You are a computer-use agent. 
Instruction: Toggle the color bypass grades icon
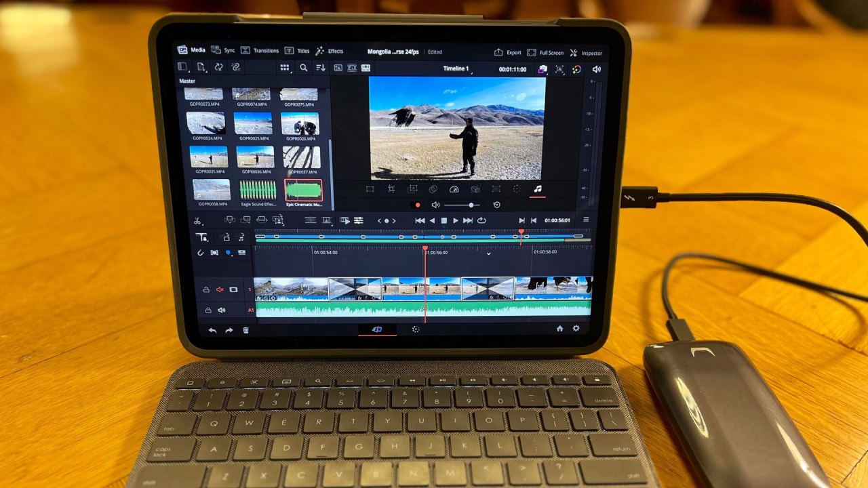[576, 69]
